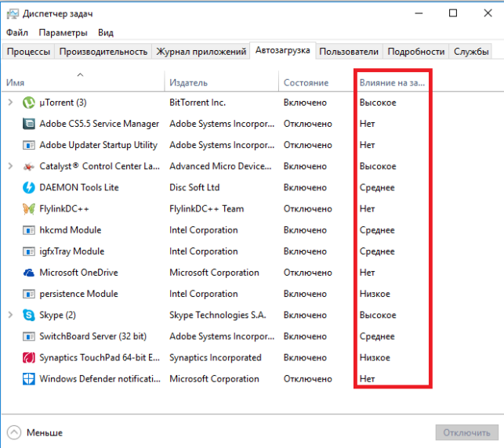This screenshot has height=448, width=504.
Task: Select the DAEMON Tools Lite entry
Action: point(79,187)
